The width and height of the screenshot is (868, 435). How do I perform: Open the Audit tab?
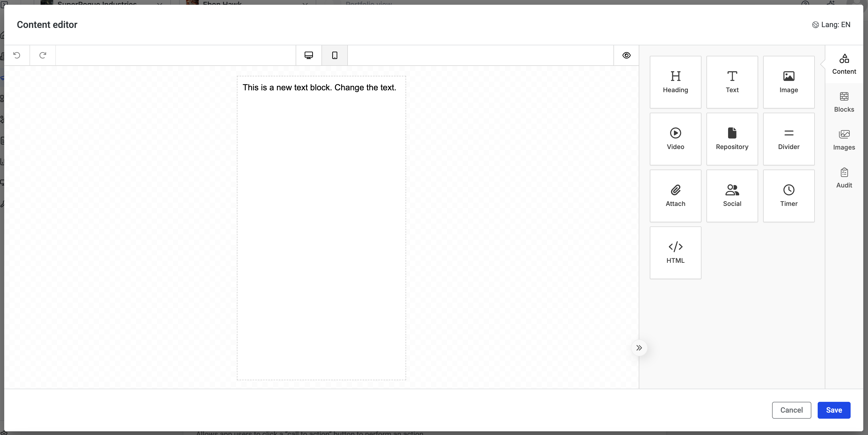[x=844, y=178]
